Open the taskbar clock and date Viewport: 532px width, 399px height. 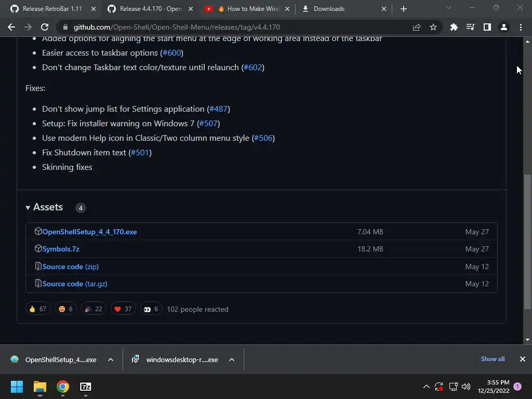coord(494,387)
